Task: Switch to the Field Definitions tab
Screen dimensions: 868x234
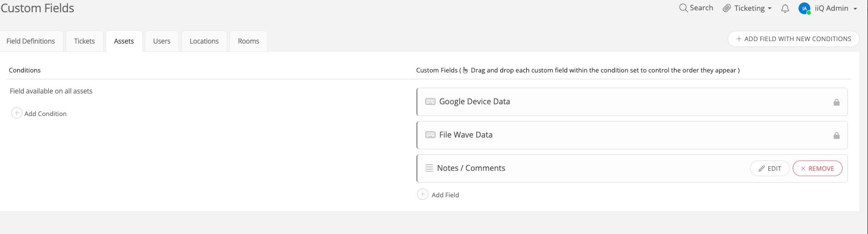Action: point(31,41)
